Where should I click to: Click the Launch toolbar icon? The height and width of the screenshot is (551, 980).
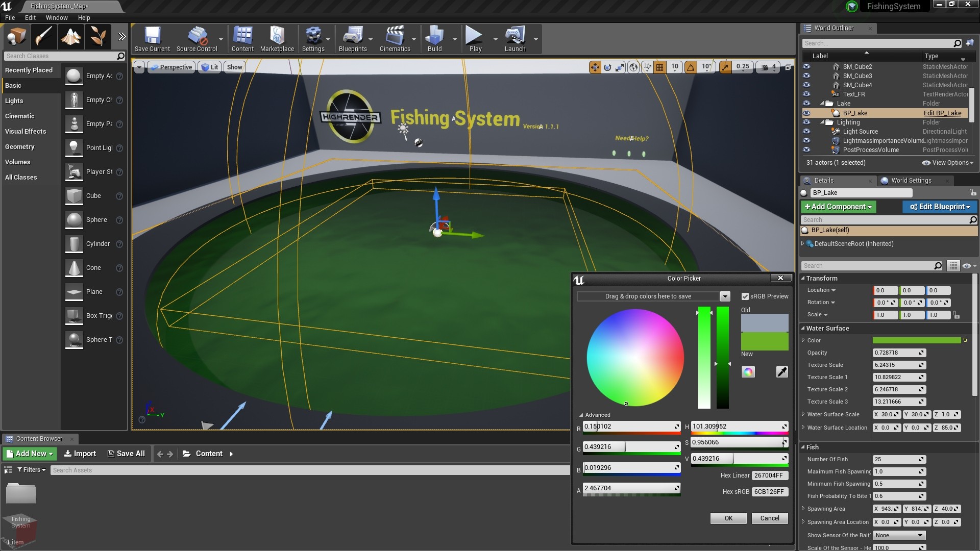click(515, 39)
